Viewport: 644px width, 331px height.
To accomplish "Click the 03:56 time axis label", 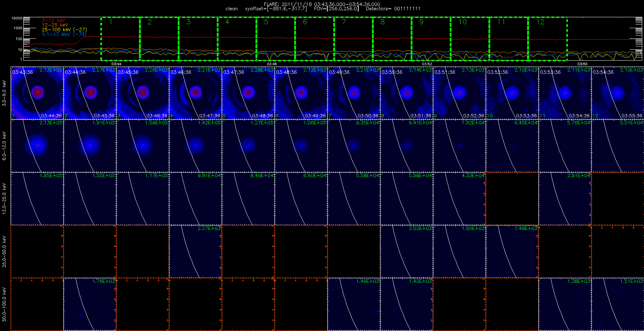I will pos(582,64).
